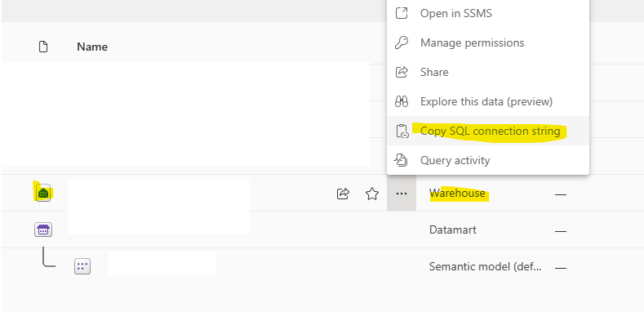Click the binoculars icon for Explore this data
This screenshot has width=644, height=312.
pos(402,101)
